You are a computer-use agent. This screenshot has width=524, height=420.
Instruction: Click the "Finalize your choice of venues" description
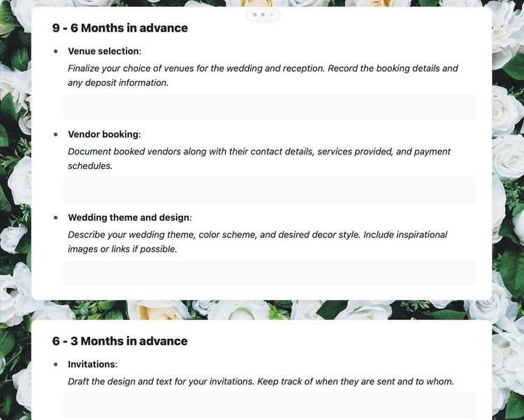point(263,75)
